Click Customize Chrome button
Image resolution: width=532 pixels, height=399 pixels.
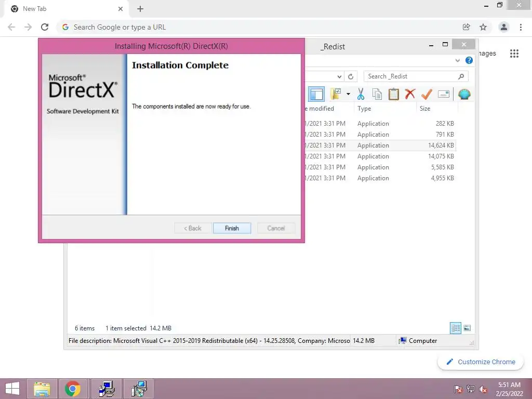481,362
